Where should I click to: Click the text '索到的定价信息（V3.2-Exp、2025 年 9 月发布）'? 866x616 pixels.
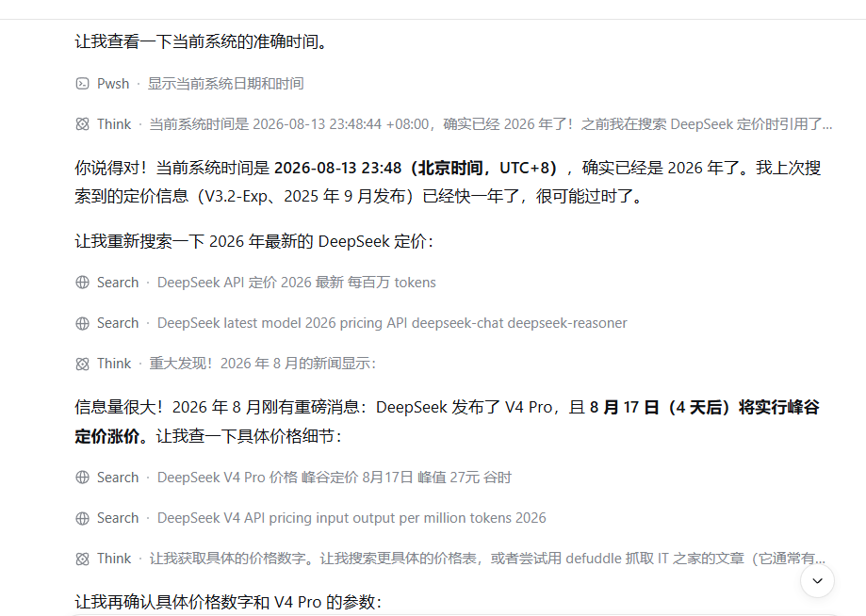(x=246, y=197)
